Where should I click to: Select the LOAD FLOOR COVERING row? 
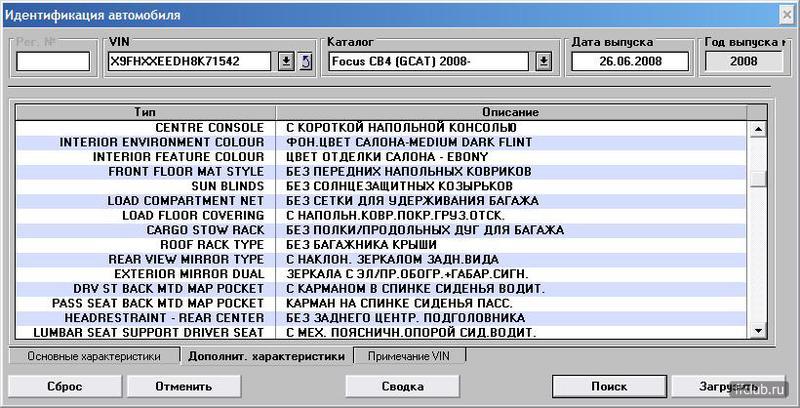(381, 216)
